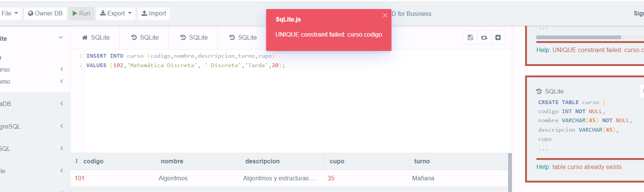Expand the demo table in sidebar
The height and width of the screenshot is (192, 644).
click(x=62, y=81)
